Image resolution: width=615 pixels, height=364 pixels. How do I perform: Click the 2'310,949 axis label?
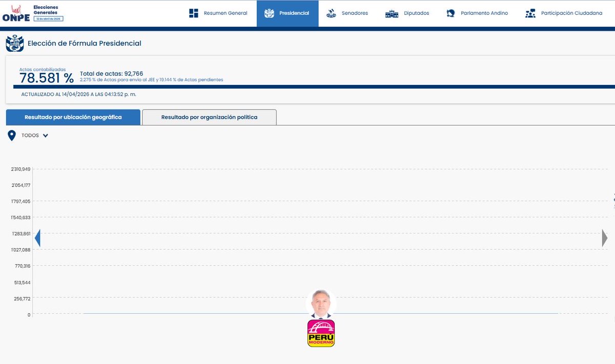(x=20, y=169)
